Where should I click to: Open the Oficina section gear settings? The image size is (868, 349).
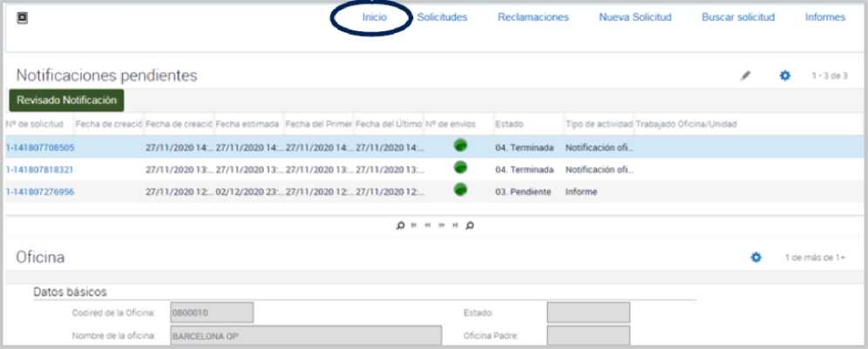point(756,258)
